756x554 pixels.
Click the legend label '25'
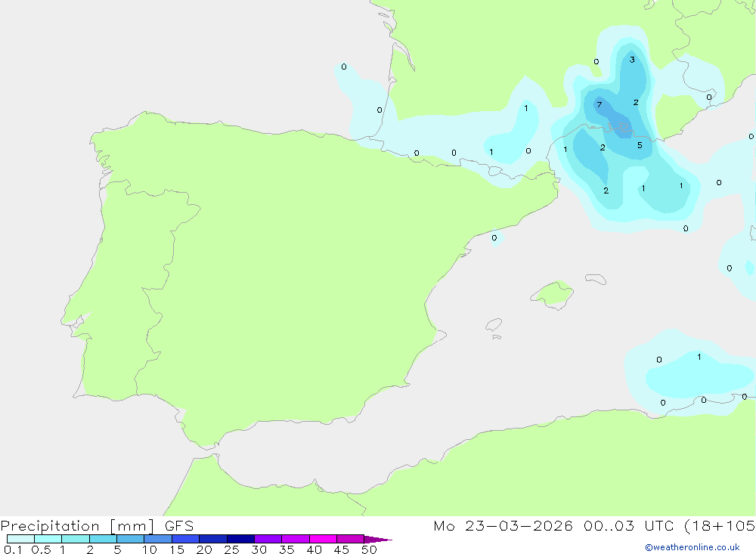232,549
